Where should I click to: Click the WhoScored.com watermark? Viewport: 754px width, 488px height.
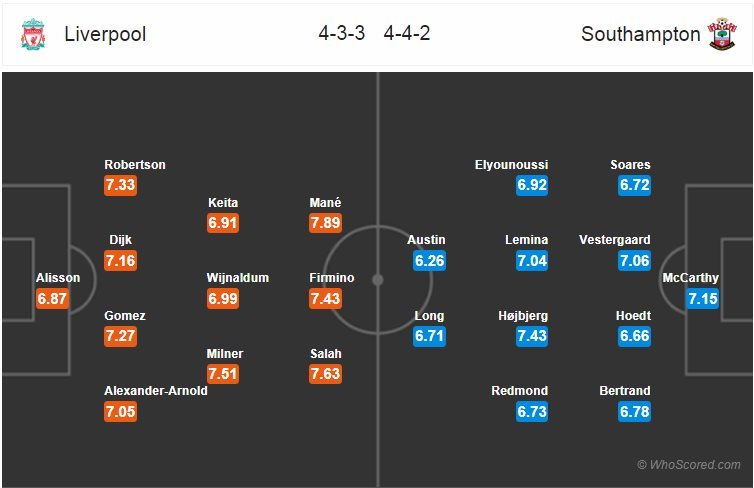[689, 465]
